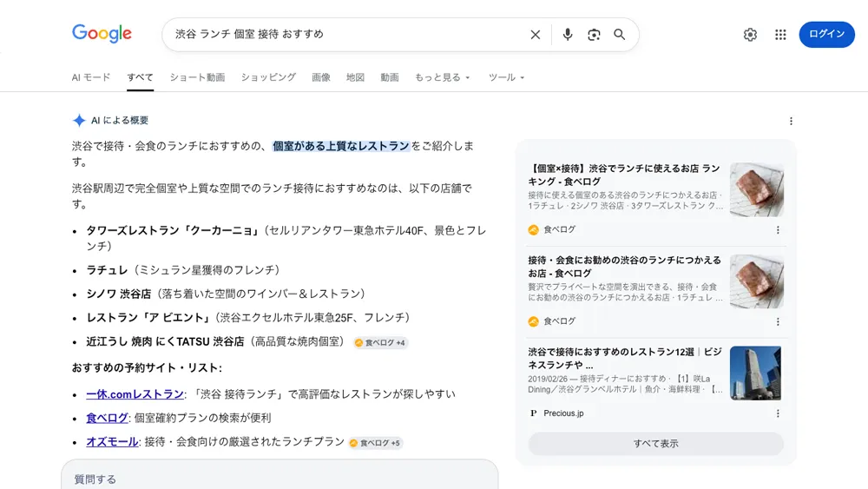868x489 pixels.
Task: Click the 質問する input box
Action: [x=279, y=474]
